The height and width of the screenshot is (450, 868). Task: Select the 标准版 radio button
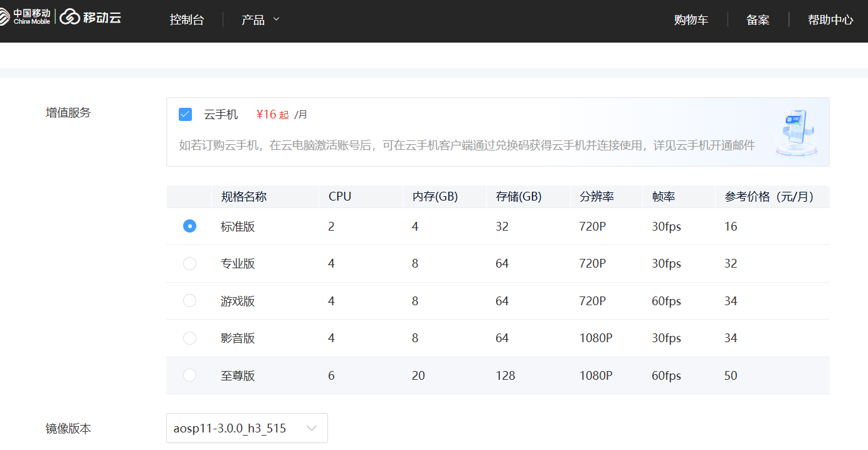click(x=189, y=226)
